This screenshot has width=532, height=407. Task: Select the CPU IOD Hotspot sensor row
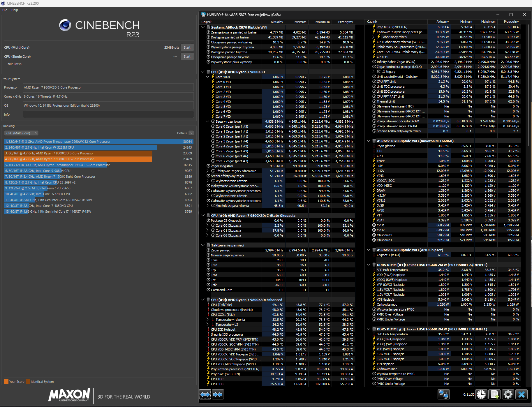(278, 330)
